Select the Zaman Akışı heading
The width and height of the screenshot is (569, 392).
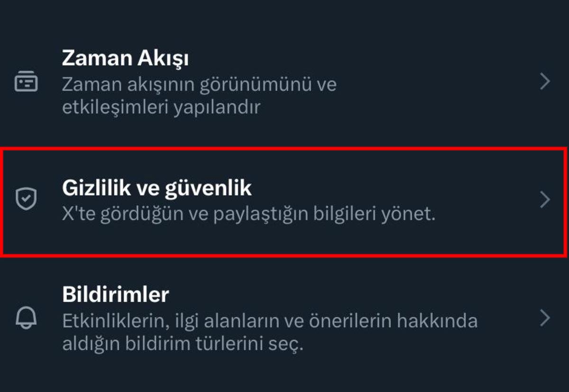point(125,59)
